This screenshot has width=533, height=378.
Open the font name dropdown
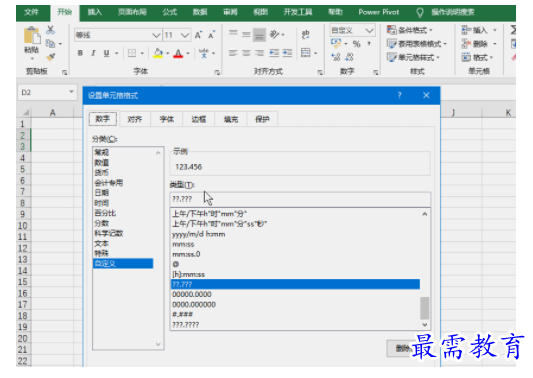pos(156,35)
